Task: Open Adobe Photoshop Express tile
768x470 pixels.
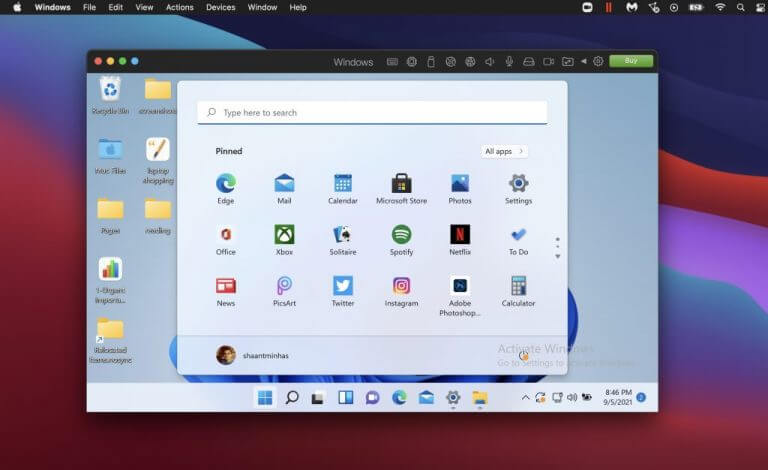Action: [460, 291]
